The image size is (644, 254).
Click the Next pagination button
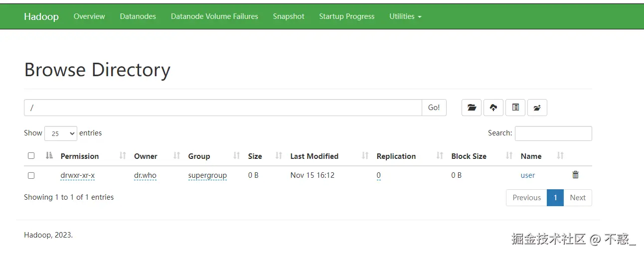pyautogui.click(x=578, y=198)
